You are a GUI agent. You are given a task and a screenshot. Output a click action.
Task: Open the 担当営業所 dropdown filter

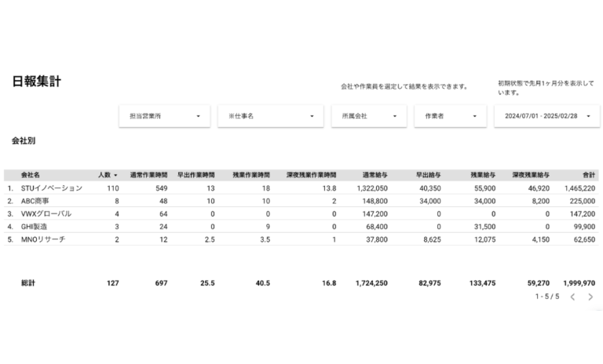coord(165,116)
